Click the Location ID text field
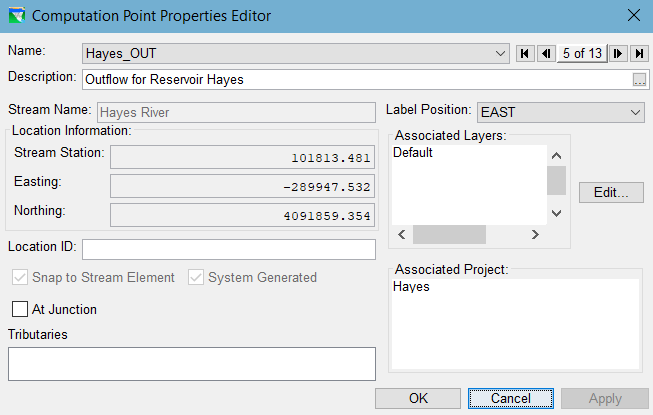This screenshot has width=653, height=415. [228, 249]
